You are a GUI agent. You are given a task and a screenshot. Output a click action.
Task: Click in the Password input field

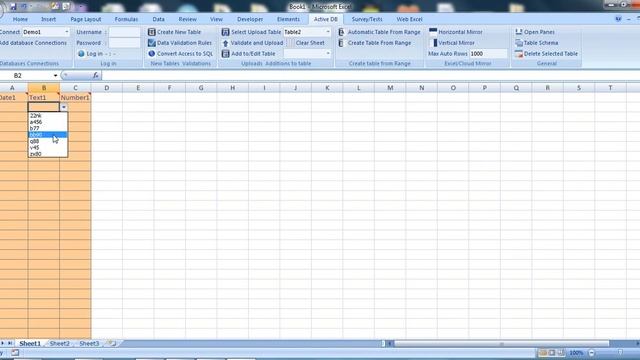(124, 43)
